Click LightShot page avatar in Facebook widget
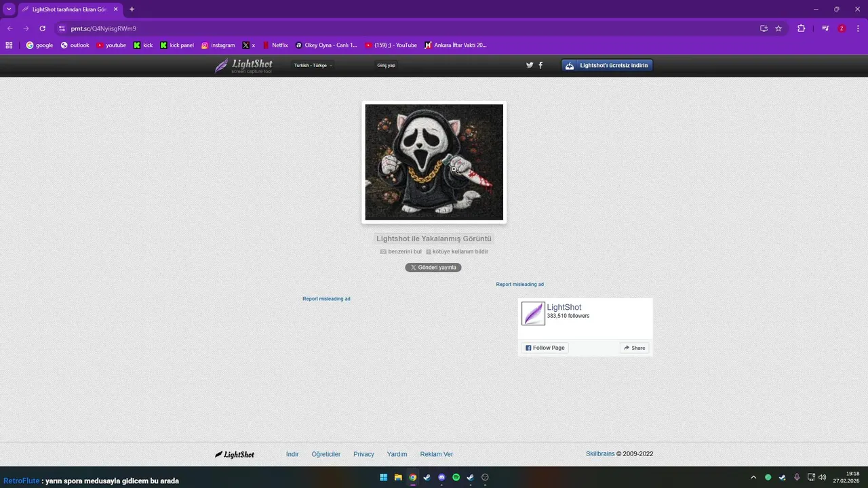868x488 pixels. point(533,314)
